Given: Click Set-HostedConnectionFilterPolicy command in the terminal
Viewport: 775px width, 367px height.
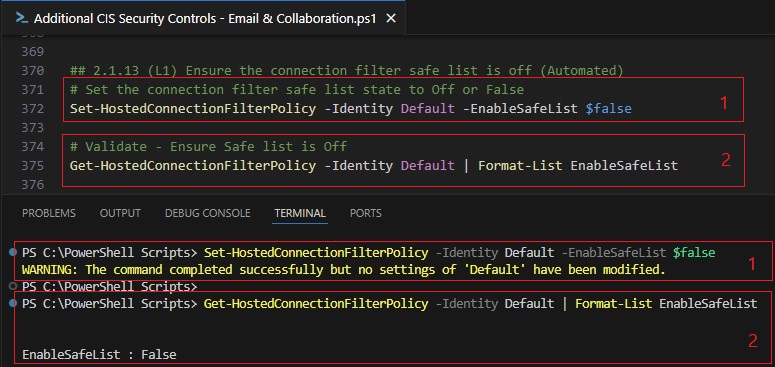Looking at the screenshot, I should pos(316,252).
